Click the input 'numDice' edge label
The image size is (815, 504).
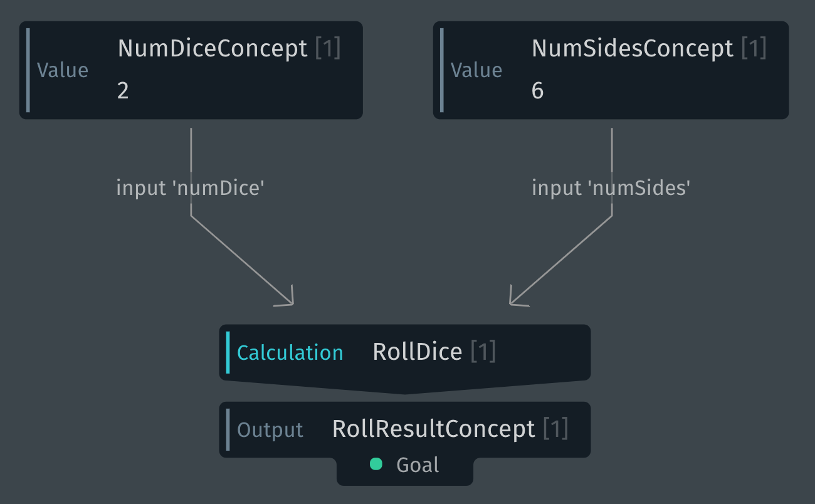point(191,187)
